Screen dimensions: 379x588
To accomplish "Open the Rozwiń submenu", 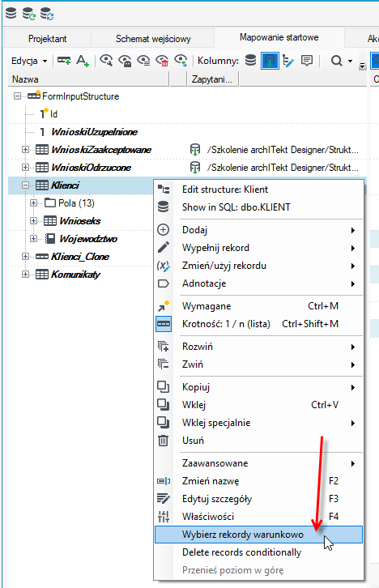I will tap(258, 347).
